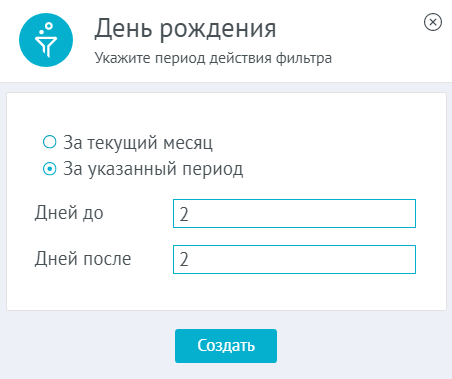Click the За указанный период label text
The height and width of the screenshot is (379, 452).
tap(153, 169)
